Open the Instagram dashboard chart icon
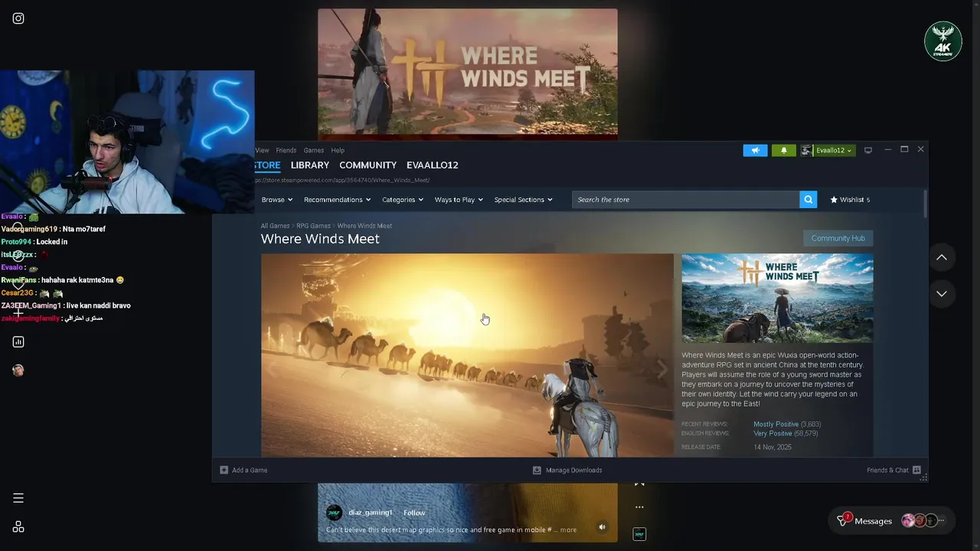This screenshot has height=551, width=980. pyautogui.click(x=18, y=342)
